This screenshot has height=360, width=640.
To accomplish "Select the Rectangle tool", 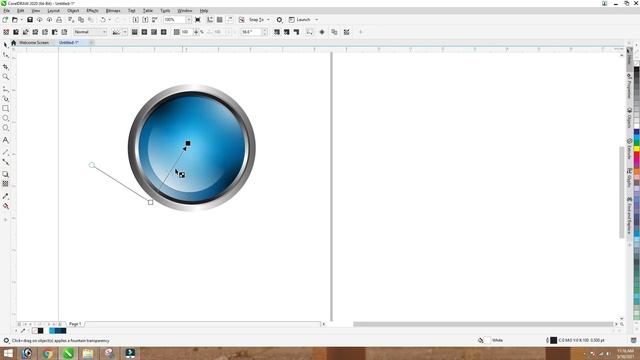I will pyautogui.click(x=5, y=109).
